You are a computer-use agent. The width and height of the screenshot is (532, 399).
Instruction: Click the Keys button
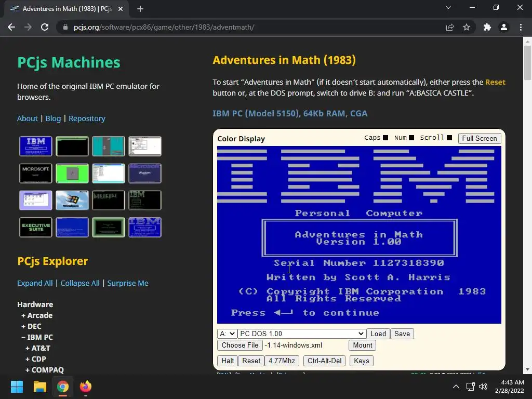pyautogui.click(x=362, y=361)
